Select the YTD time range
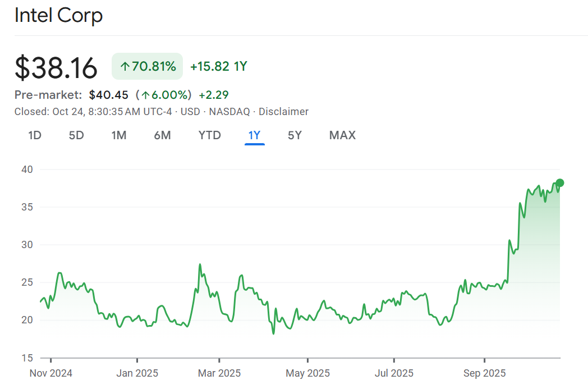588x389 pixels. (209, 135)
